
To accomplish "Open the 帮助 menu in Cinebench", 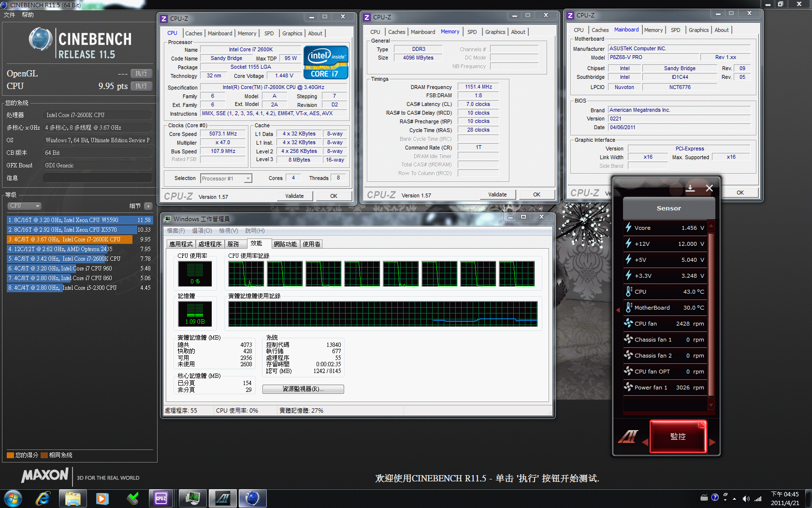I will point(28,15).
